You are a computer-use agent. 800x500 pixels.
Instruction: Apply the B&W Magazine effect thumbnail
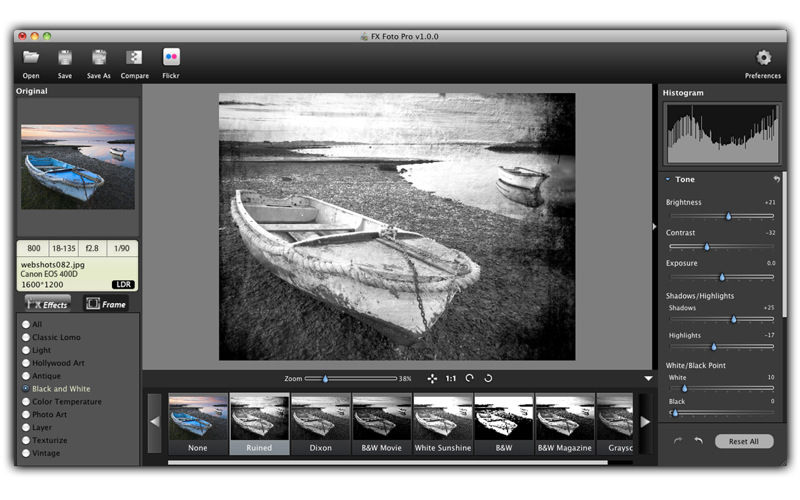point(565,423)
